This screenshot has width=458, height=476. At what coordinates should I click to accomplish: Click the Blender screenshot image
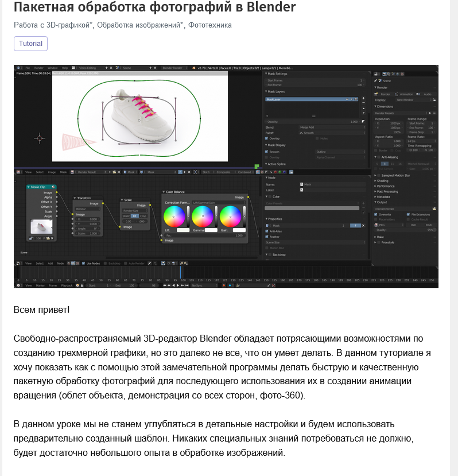point(226,176)
